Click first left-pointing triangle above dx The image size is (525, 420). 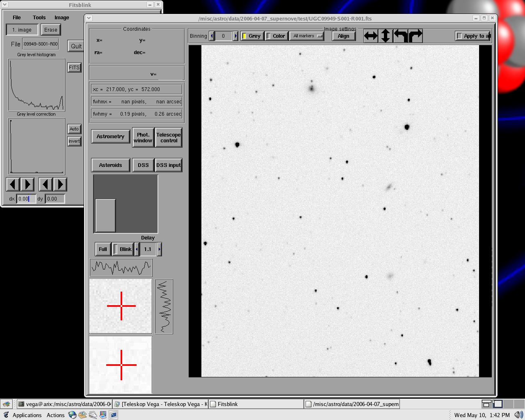[x=13, y=184]
